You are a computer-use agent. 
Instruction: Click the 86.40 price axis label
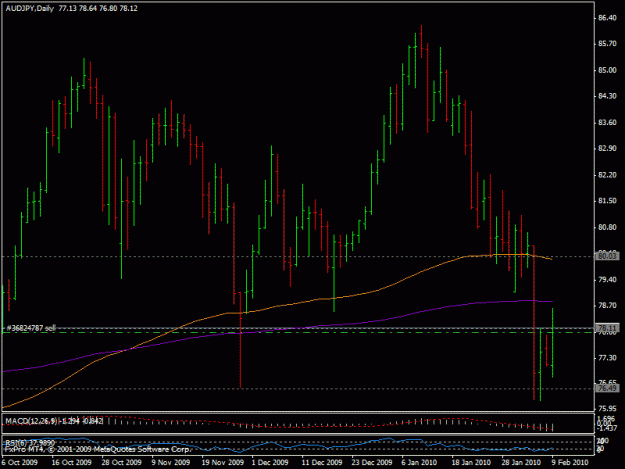(607, 18)
